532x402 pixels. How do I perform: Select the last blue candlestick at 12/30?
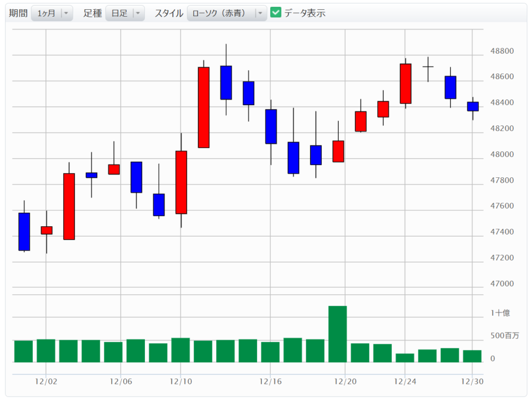click(x=473, y=107)
